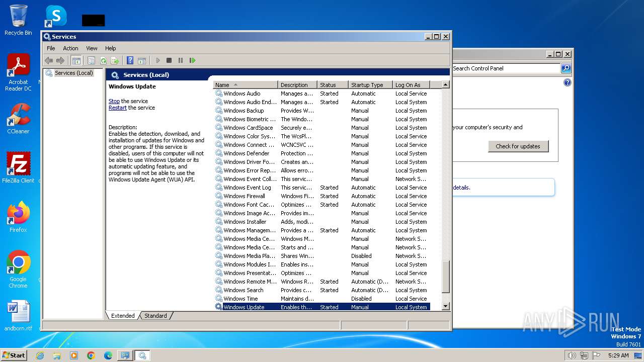This screenshot has width=644, height=362.
Task: Open Internet Explorer from the taskbar
Action: pyautogui.click(x=40, y=355)
